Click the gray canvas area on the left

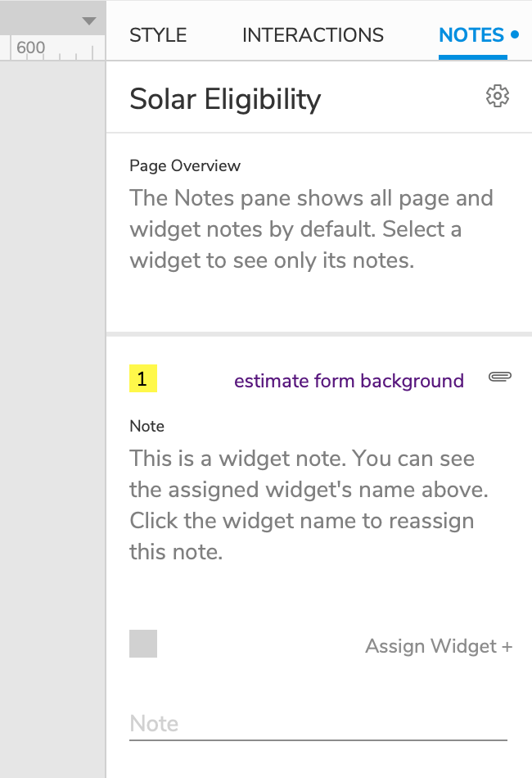pos(52,409)
